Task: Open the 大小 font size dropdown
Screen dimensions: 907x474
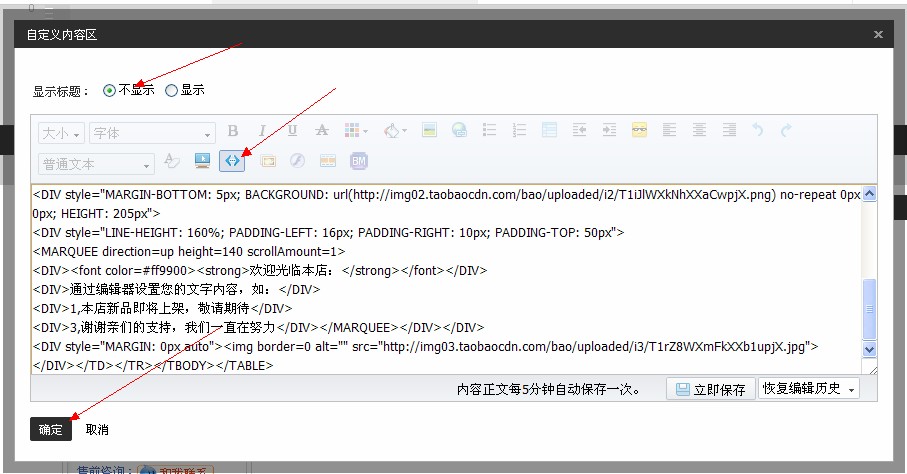Action: click(x=62, y=133)
